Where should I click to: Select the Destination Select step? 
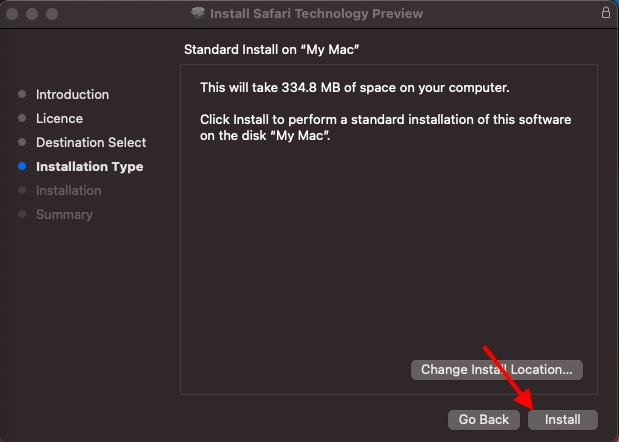click(91, 142)
